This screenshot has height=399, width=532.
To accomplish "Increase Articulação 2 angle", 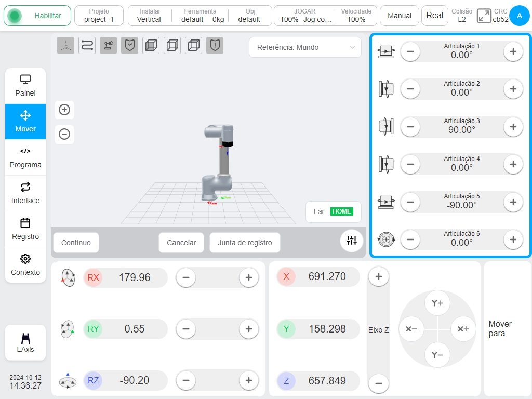I will pyautogui.click(x=513, y=89).
